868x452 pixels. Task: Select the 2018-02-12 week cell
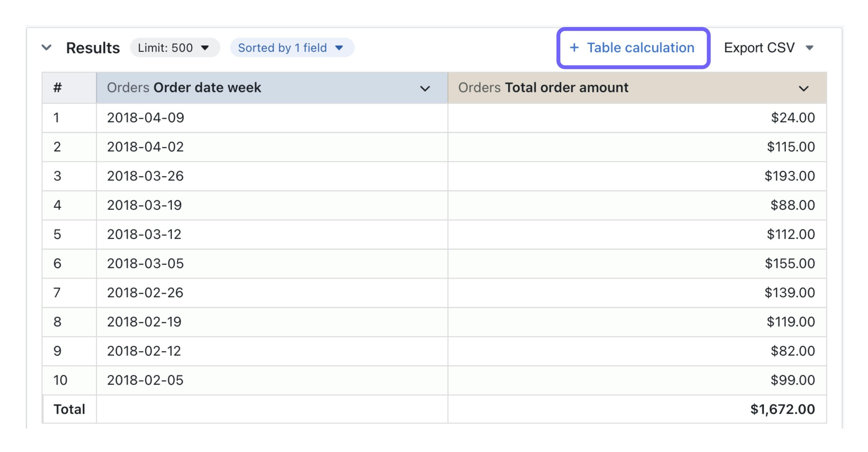(x=144, y=351)
